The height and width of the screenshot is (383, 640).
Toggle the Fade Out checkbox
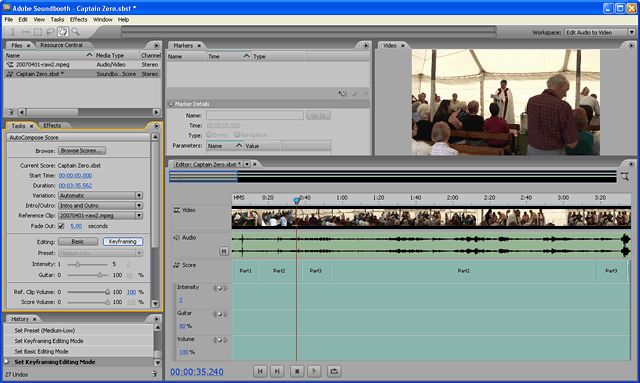(x=61, y=226)
